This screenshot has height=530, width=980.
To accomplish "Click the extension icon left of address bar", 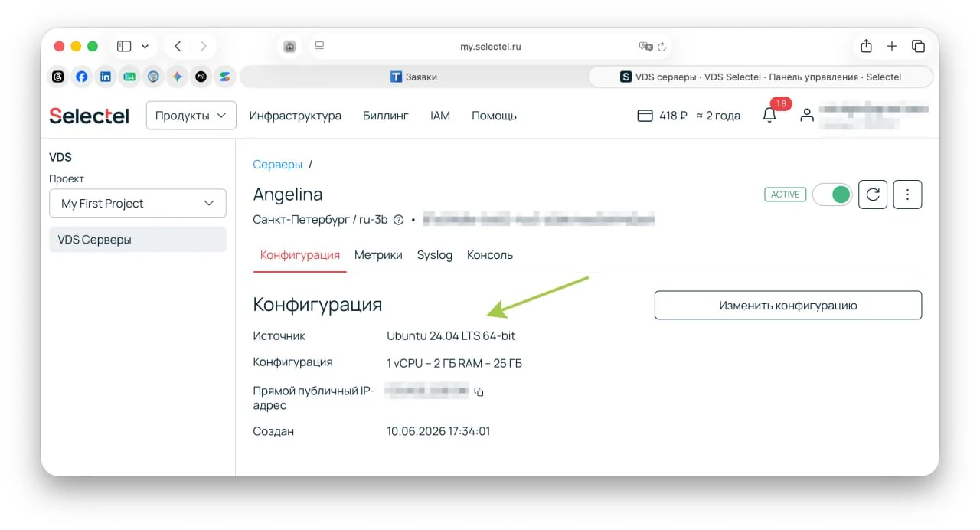I will pyautogui.click(x=289, y=46).
